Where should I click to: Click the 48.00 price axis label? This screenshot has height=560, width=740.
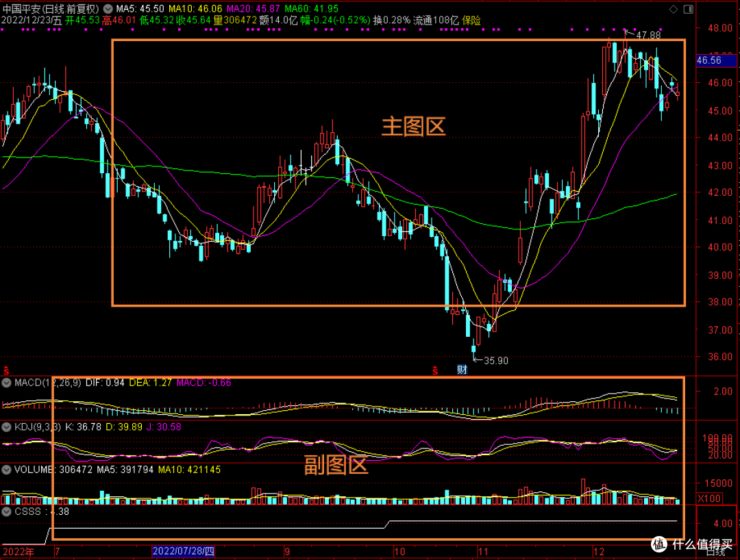720,28
